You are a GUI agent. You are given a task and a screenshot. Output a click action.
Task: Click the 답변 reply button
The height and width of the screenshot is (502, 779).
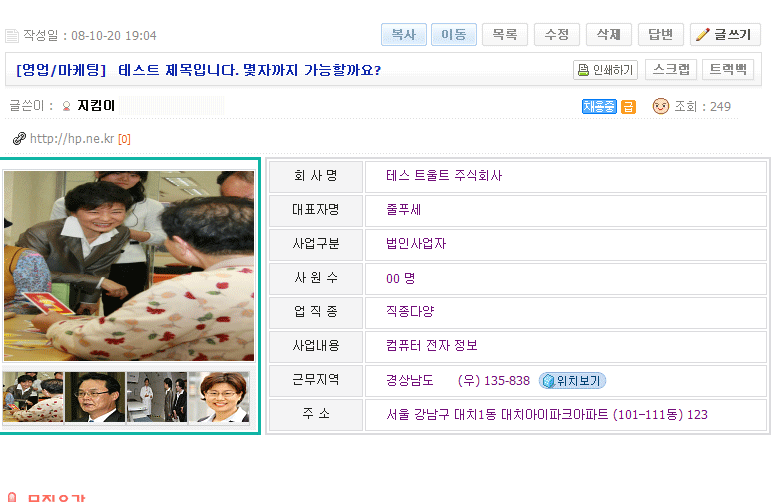pyautogui.click(x=661, y=35)
